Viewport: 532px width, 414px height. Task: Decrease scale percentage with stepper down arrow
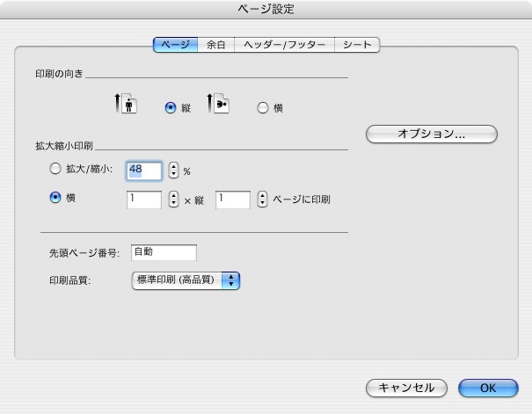(173, 175)
